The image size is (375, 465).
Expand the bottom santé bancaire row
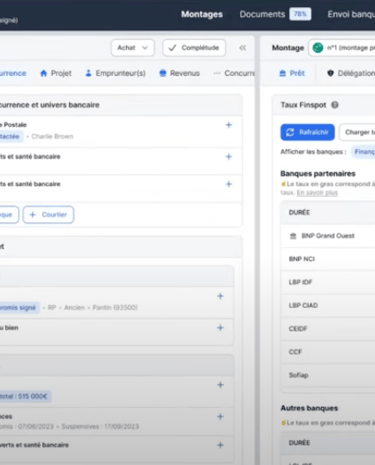coord(220,445)
